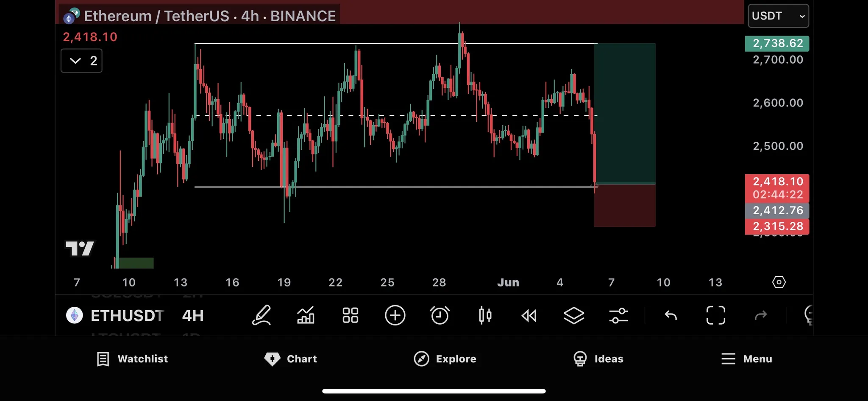Open the multi-chart layout grid icon
The width and height of the screenshot is (868, 401).
coord(350,315)
